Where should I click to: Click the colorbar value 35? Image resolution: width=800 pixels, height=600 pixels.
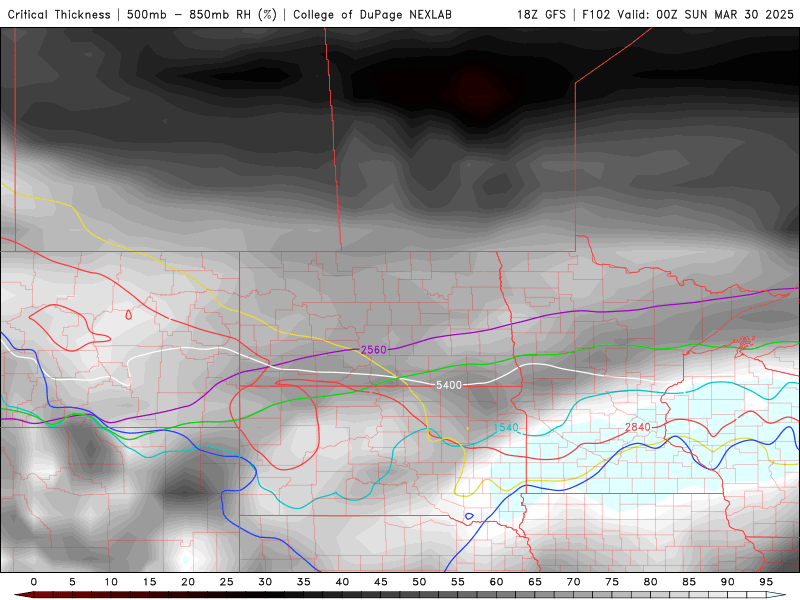304,582
